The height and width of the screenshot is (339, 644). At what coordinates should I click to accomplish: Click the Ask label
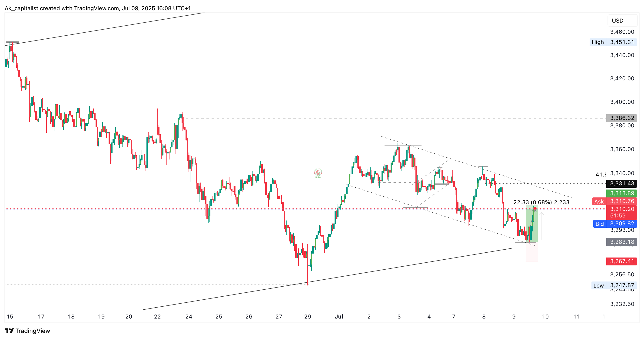click(599, 202)
